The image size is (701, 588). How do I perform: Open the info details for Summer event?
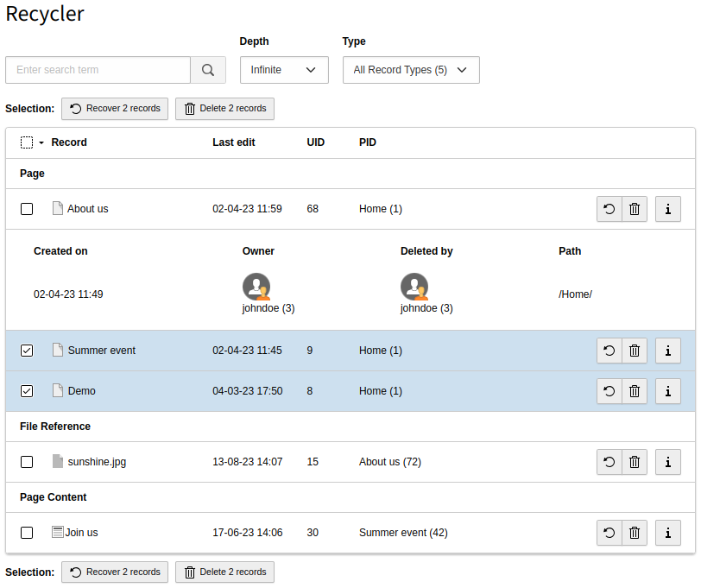click(x=667, y=351)
